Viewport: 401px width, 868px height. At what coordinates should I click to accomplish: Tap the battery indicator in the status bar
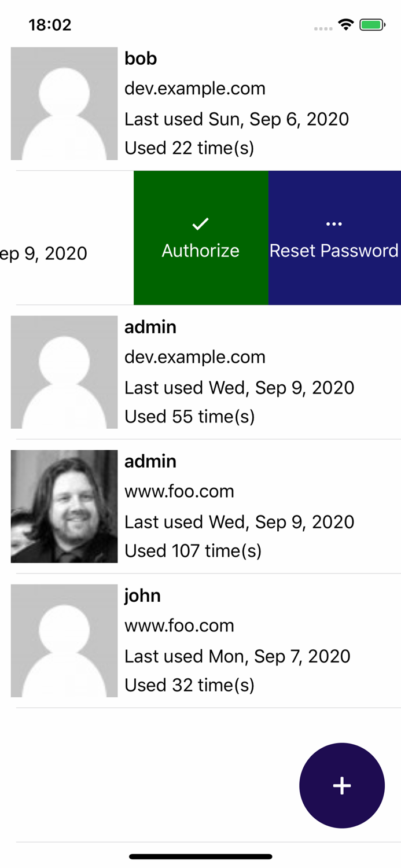pos(371,24)
